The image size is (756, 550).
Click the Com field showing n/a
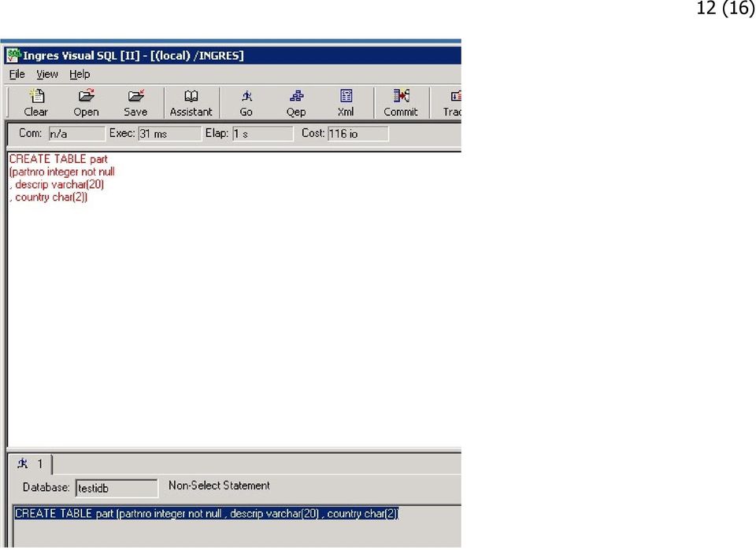(x=76, y=134)
